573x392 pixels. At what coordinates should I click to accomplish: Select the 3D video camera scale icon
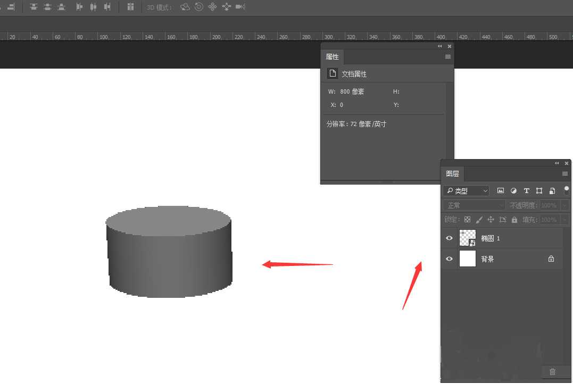coord(240,7)
